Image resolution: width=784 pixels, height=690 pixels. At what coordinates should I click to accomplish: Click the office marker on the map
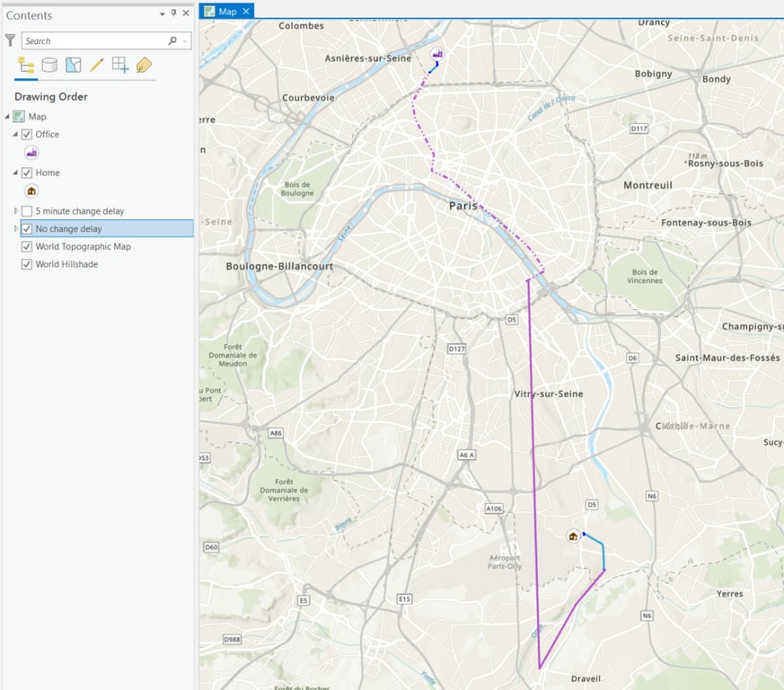tap(437, 53)
